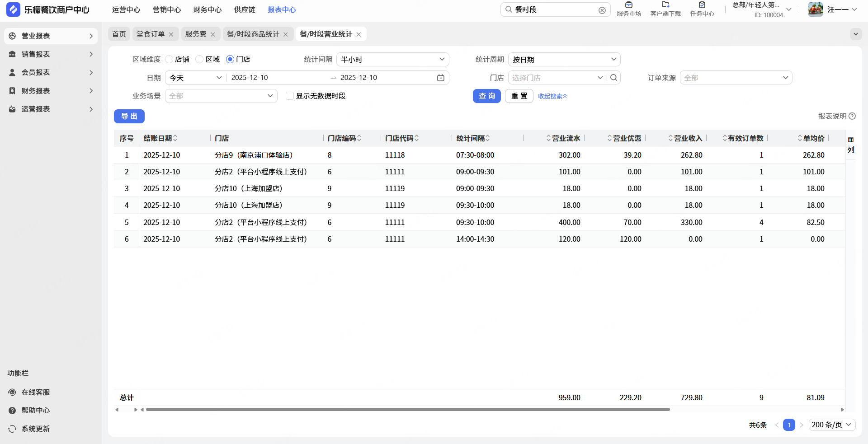Clear the search box with the X icon
The width and height of the screenshot is (868, 444).
coord(602,10)
